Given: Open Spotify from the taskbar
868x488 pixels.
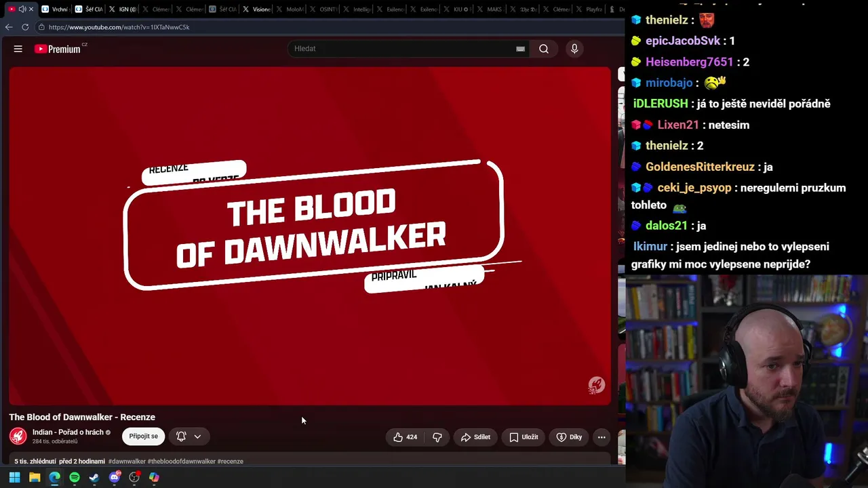Looking at the screenshot, I should [75, 477].
